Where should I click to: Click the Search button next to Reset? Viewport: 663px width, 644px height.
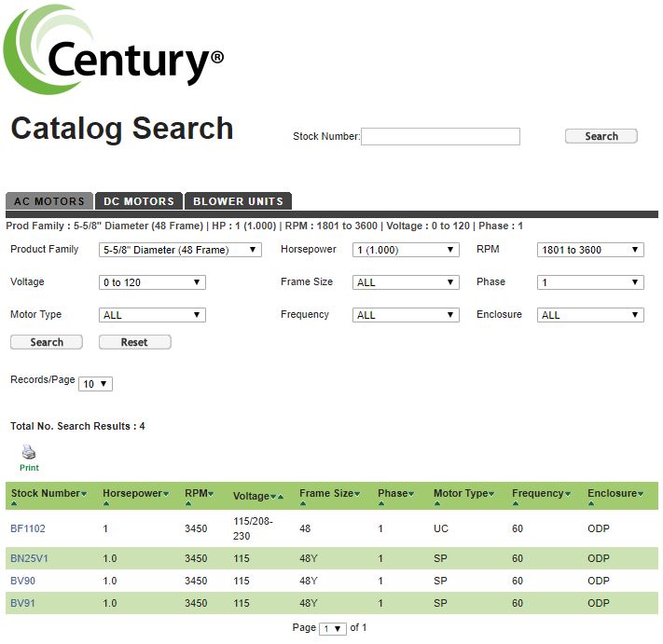[47, 342]
